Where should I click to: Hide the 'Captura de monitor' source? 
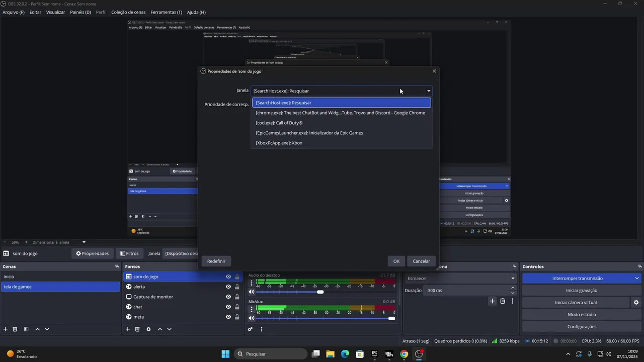228,297
